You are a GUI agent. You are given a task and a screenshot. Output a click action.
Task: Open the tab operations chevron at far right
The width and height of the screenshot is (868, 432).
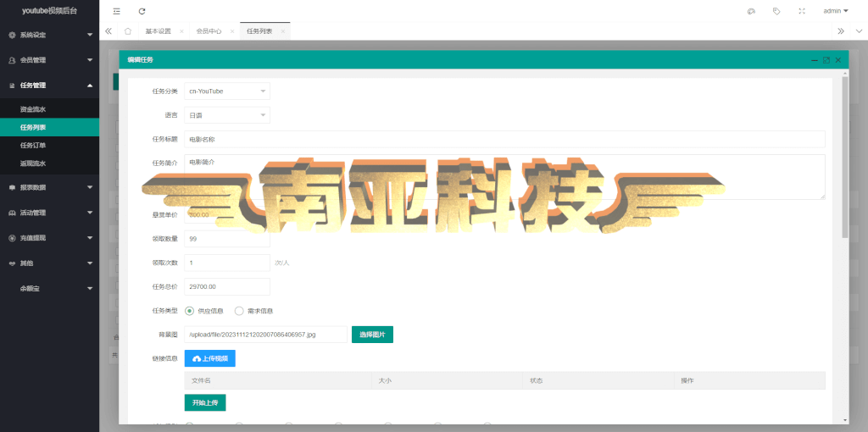tap(859, 31)
